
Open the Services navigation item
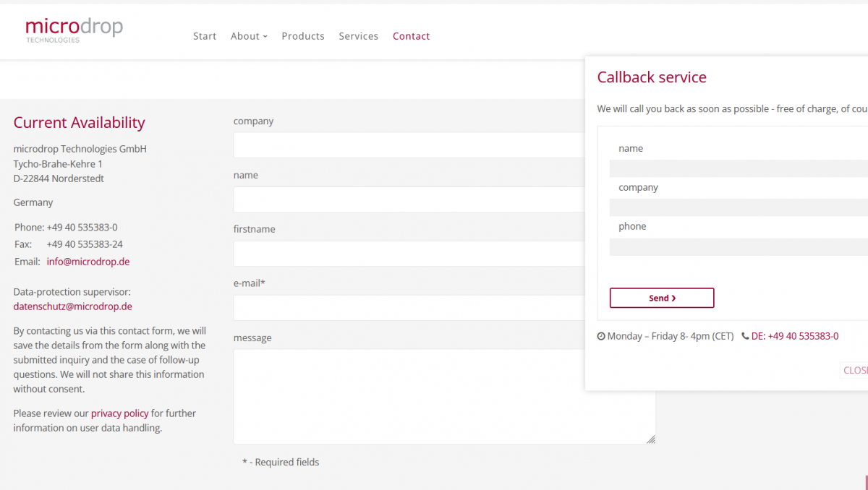(x=358, y=36)
